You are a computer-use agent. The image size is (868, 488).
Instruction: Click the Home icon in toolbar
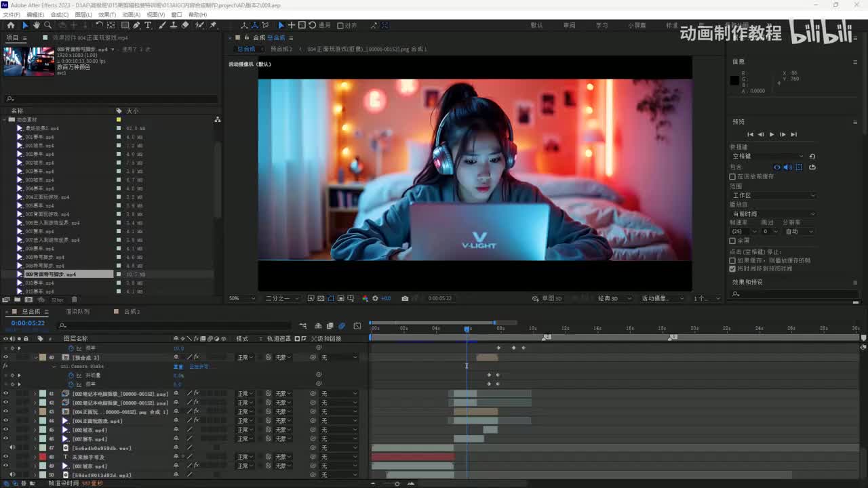click(x=10, y=25)
